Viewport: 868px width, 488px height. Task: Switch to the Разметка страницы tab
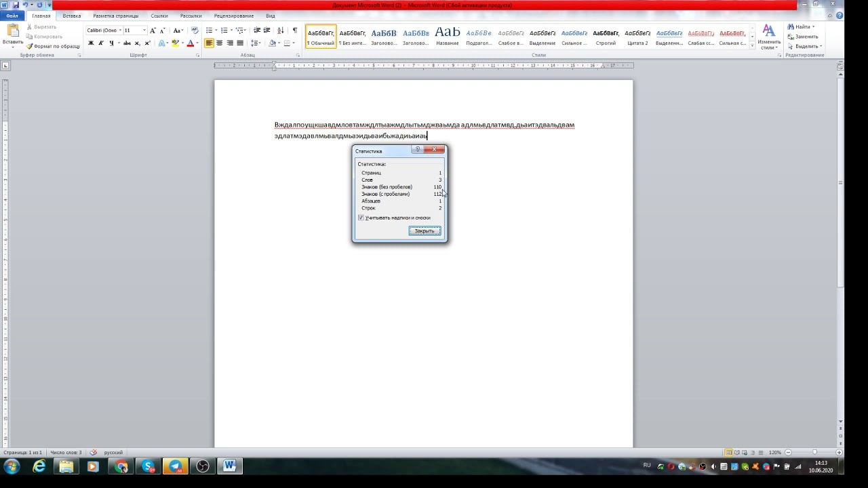pyautogui.click(x=115, y=16)
